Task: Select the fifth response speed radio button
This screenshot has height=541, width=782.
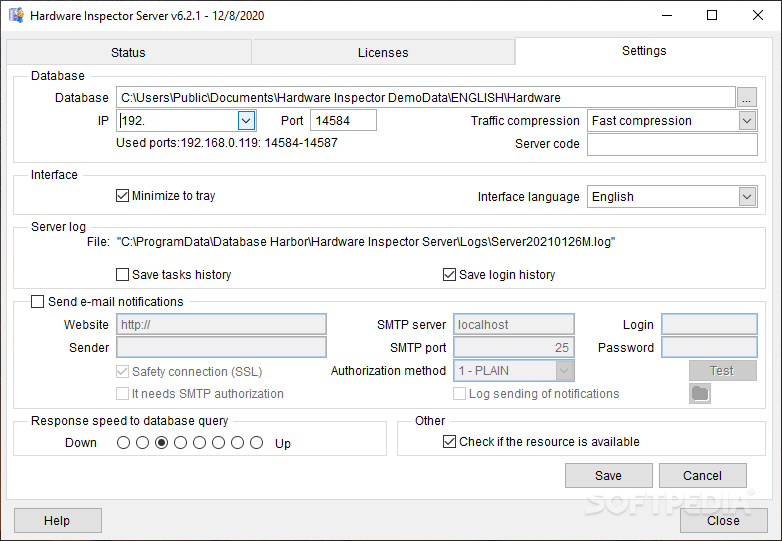Action: [199, 443]
